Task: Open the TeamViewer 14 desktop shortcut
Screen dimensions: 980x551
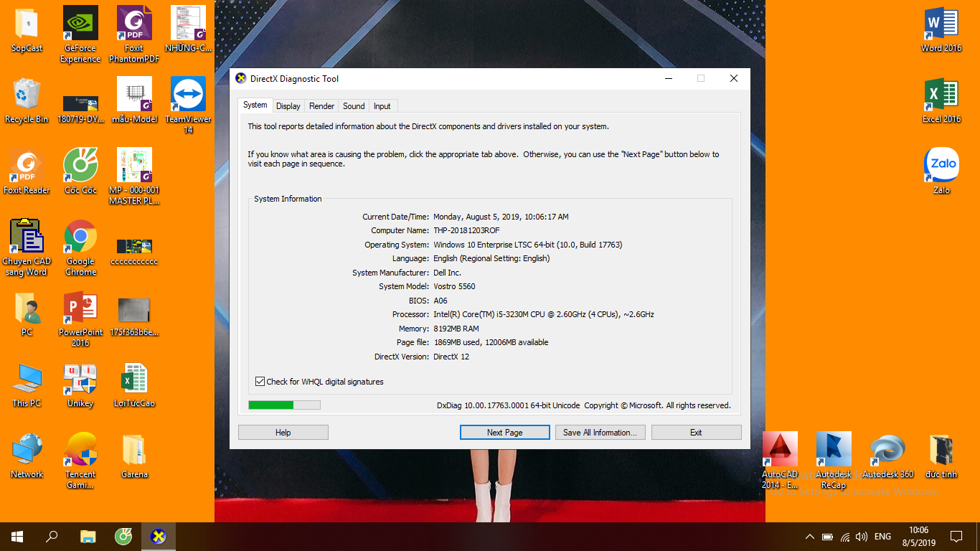Action: click(x=188, y=95)
